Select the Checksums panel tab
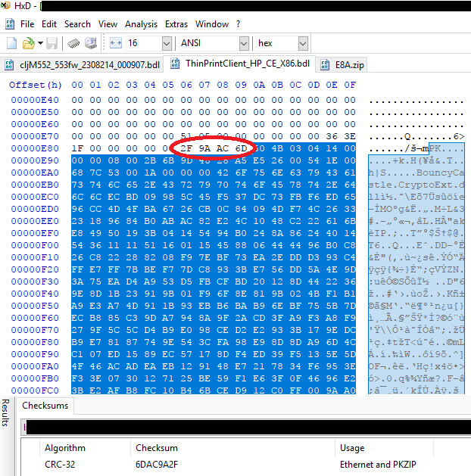 45,406
